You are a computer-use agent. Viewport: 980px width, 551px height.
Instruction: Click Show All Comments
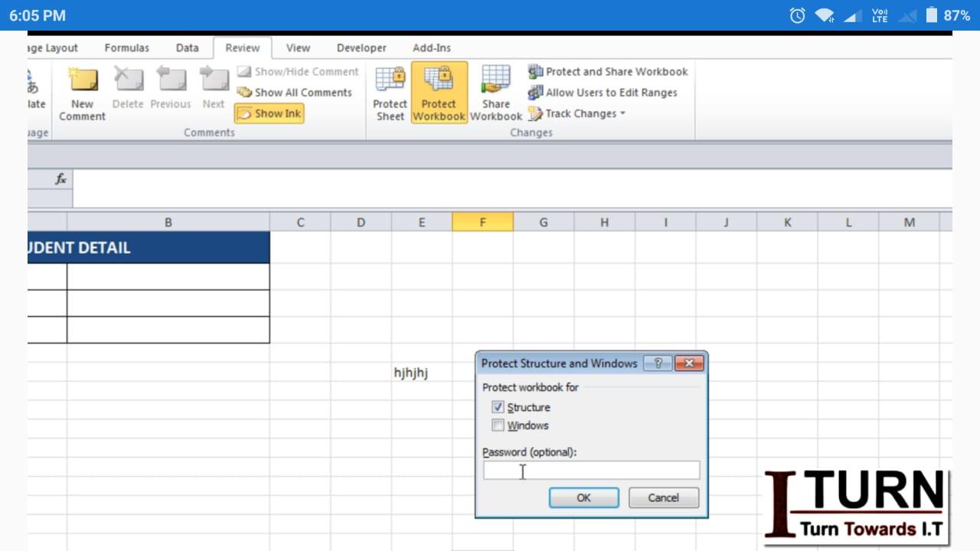(x=295, y=92)
